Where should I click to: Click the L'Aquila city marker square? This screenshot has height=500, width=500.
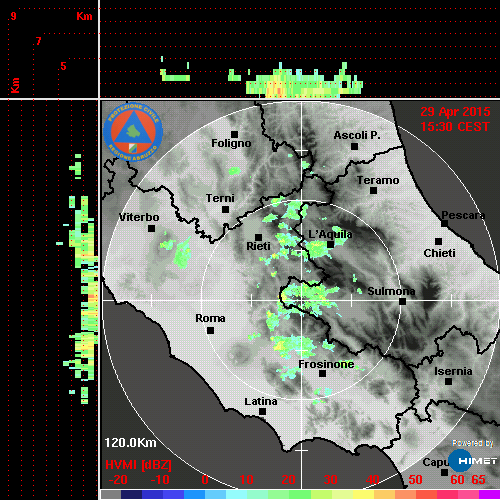tap(330, 245)
